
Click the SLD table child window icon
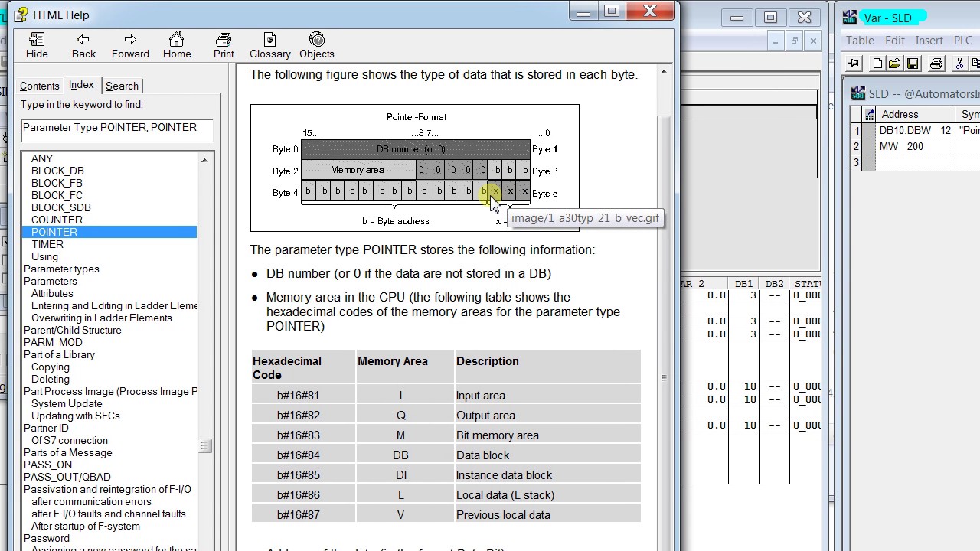858,93
